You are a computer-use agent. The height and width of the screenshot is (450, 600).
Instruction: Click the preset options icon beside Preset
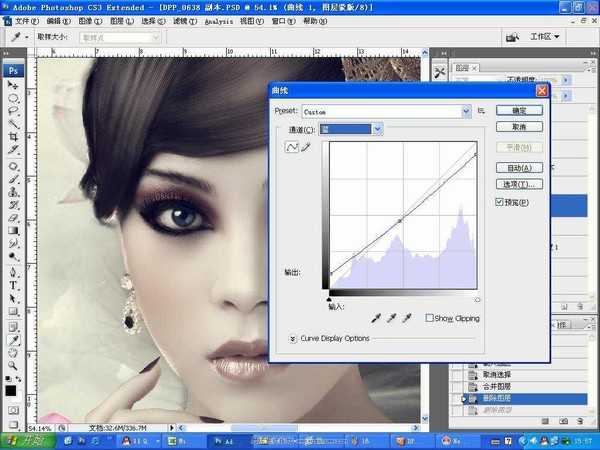tap(481, 112)
